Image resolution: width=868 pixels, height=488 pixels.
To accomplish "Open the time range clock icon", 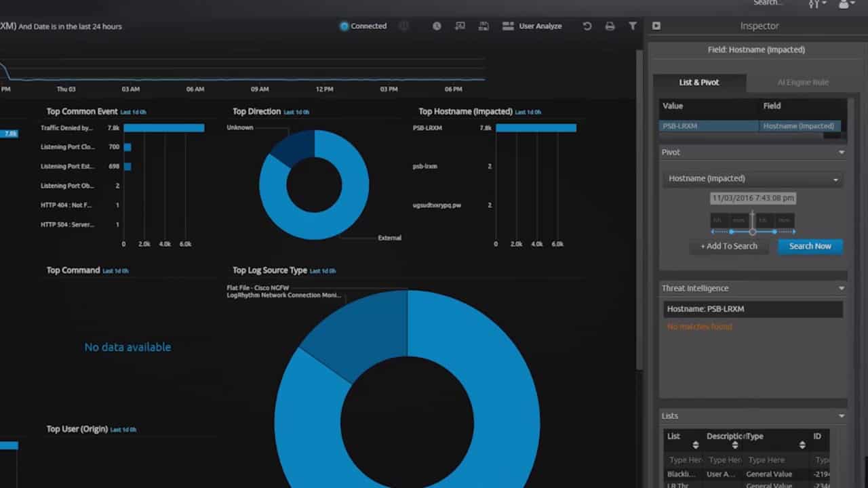I will coord(437,26).
